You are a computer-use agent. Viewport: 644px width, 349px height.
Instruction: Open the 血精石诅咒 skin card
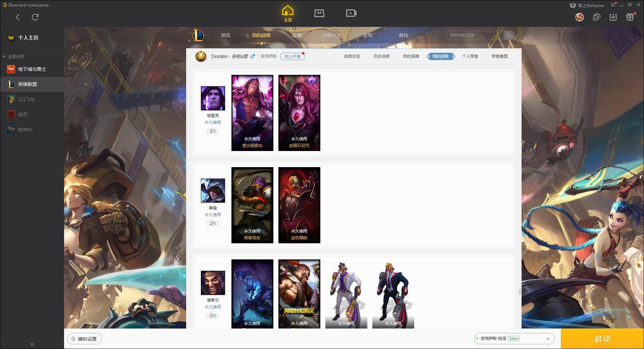click(x=299, y=113)
